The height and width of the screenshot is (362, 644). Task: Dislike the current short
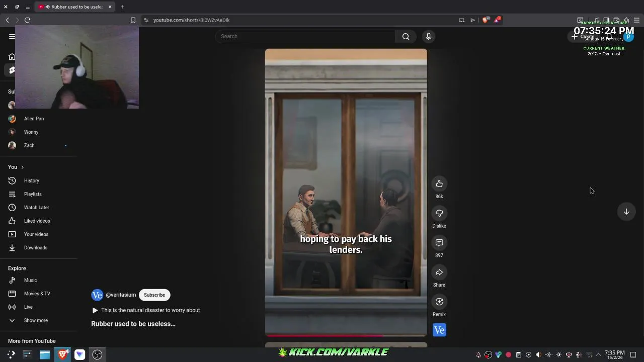(x=439, y=213)
